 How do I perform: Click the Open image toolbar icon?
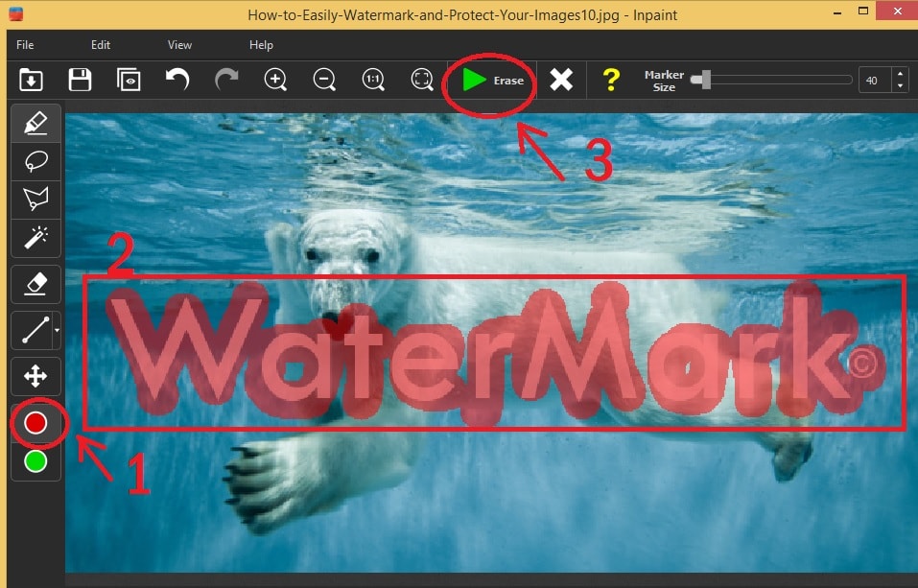[x=31, y=80]
